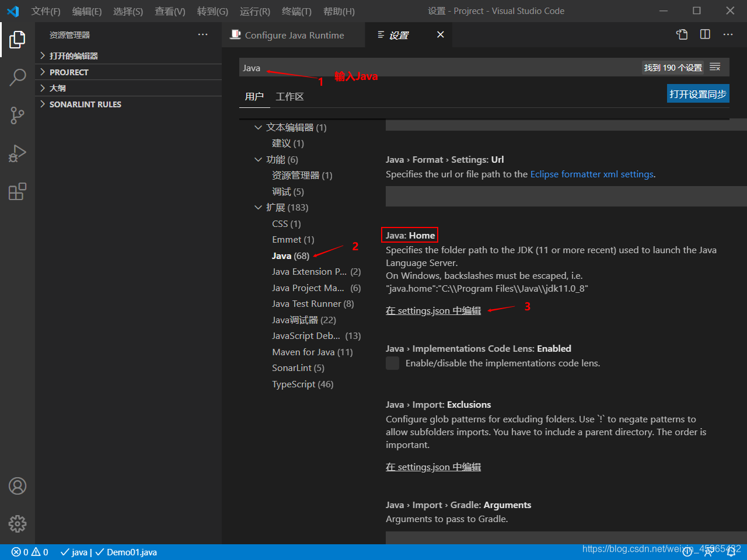Open editor more actions ellipsis
747x560 pixels.
(728, 34)
